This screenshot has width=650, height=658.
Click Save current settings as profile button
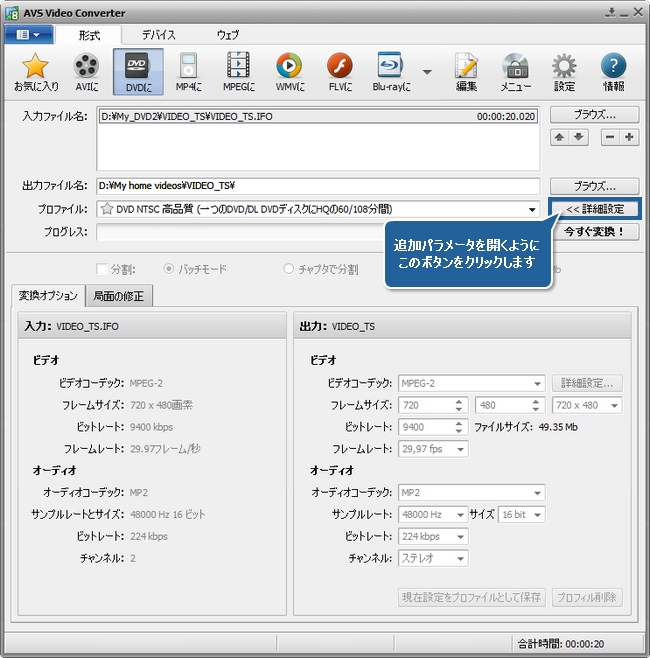[x=471, y=597]
